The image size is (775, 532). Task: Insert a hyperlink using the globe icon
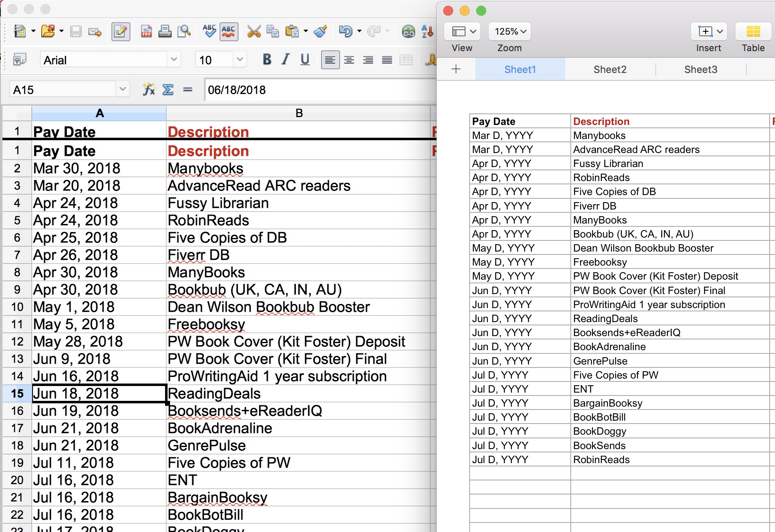(x=409, y=31)
